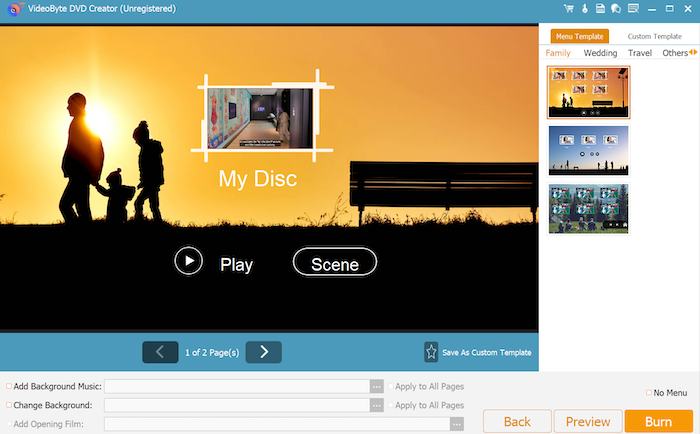The image size is (700, 434).
Task: Select the Others template category
Action: coord(675,53)
